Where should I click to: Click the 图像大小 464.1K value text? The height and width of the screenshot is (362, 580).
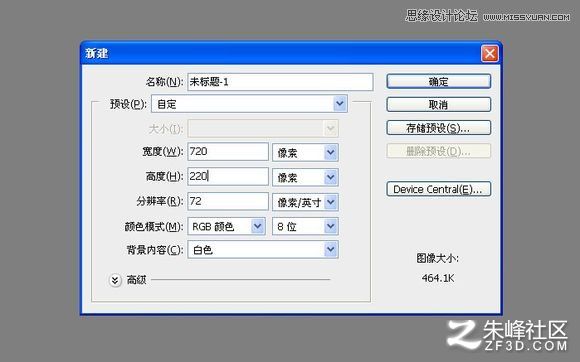(438, 278)
